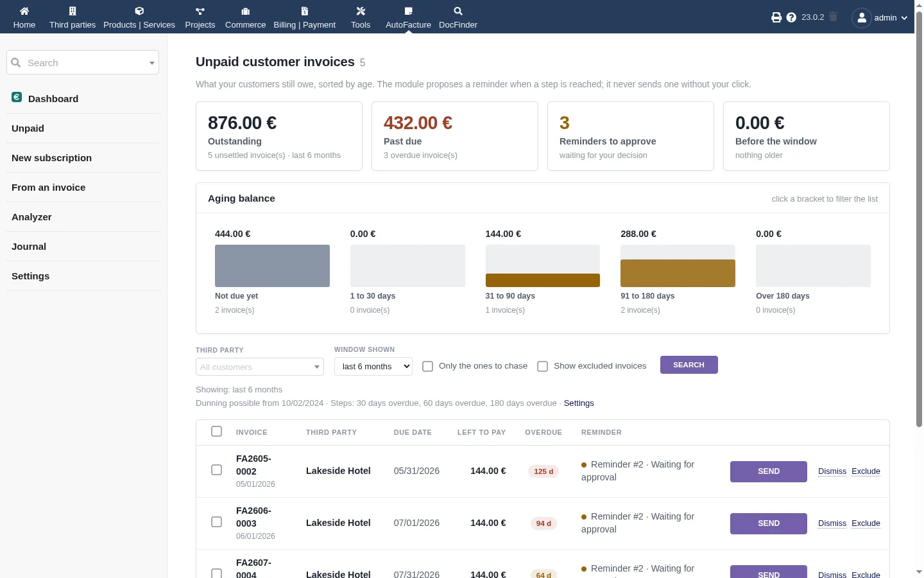
Task: Open the Home icon in top menu
Action: click(24, 11)
